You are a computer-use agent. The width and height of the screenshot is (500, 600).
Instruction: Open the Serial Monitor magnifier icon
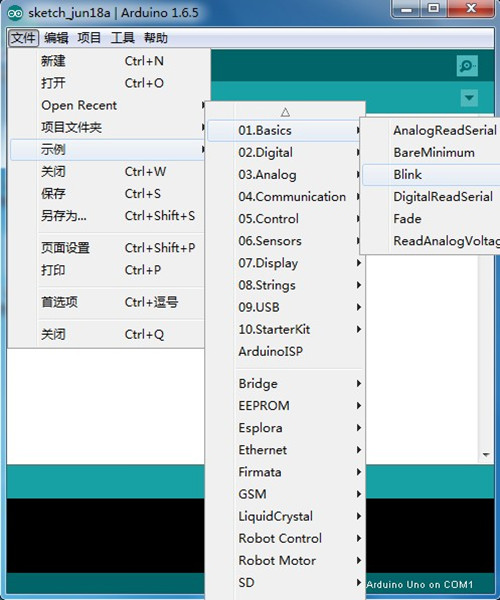[467, 66]
